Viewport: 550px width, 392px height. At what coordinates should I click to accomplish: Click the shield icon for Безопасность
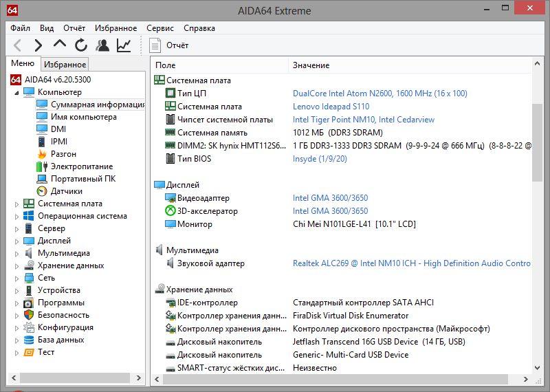tap(29, 315)
